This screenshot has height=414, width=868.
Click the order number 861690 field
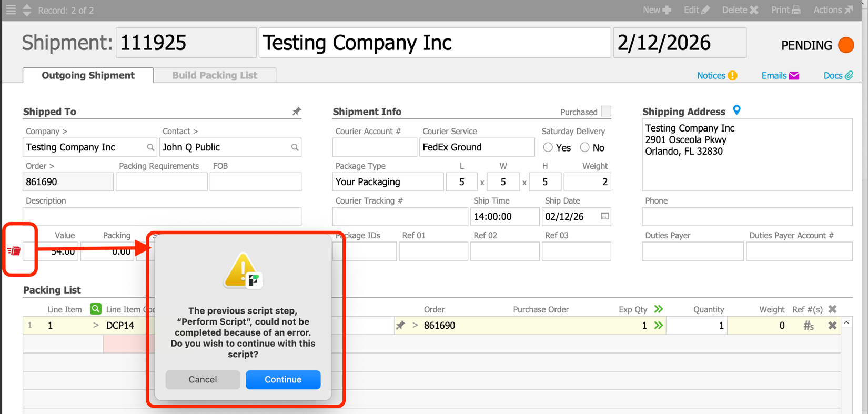pos(68,182)
